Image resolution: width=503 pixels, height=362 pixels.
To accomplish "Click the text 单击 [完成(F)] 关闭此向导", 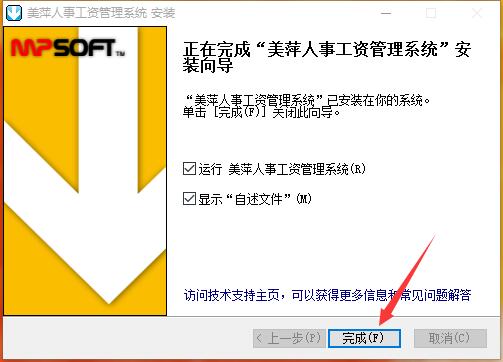I will point(261,113).
